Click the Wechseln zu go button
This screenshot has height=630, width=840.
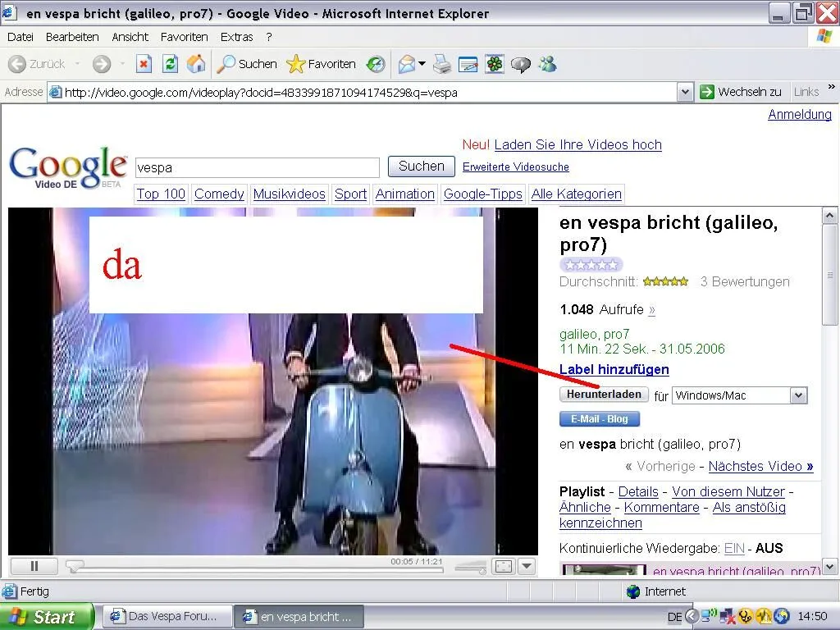click(741, 92)
